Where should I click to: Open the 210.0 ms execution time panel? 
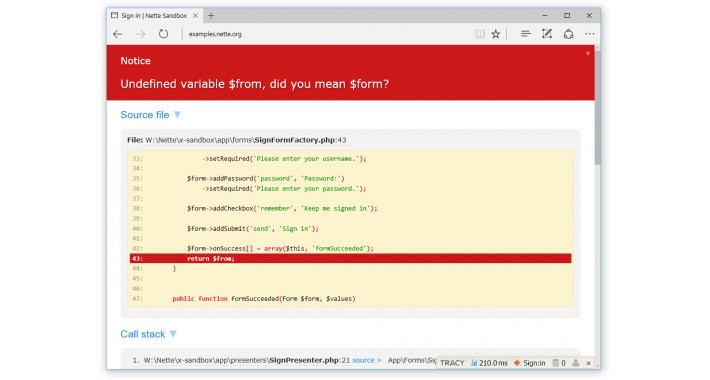click(x=489, y=363)
